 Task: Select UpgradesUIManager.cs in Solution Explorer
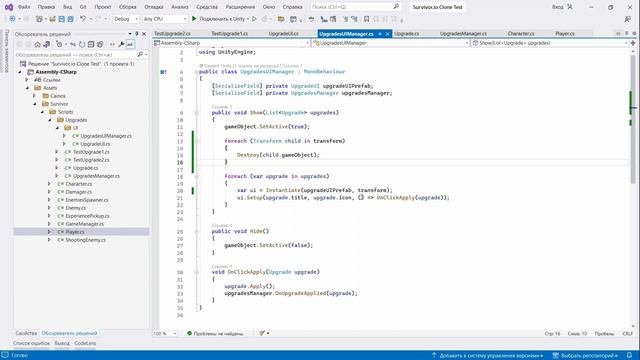pos(106,136)
